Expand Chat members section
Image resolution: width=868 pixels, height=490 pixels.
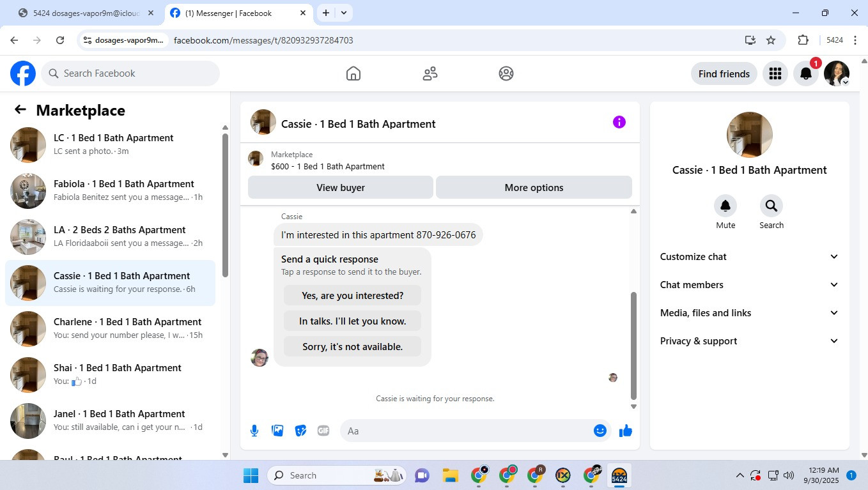(x=749, y=285)
